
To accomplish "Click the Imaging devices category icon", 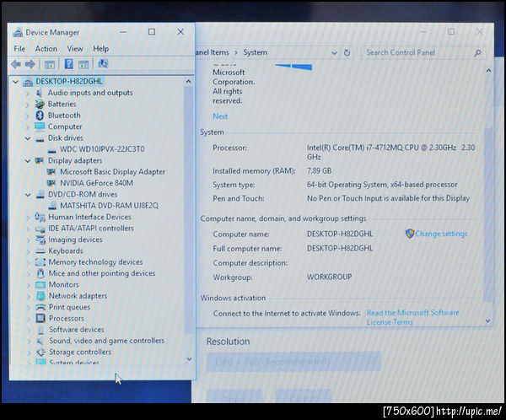I will (40, 240).
